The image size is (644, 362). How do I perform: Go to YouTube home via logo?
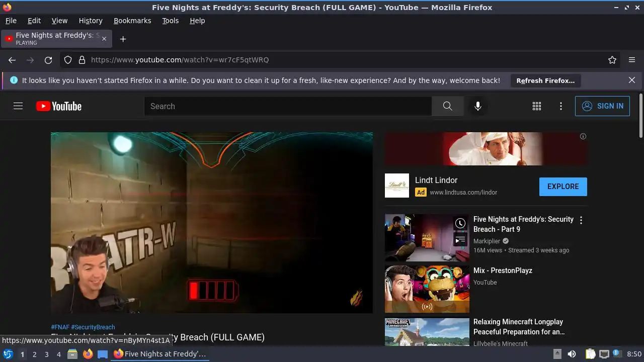pyautogui.click(x=59, y=106)
